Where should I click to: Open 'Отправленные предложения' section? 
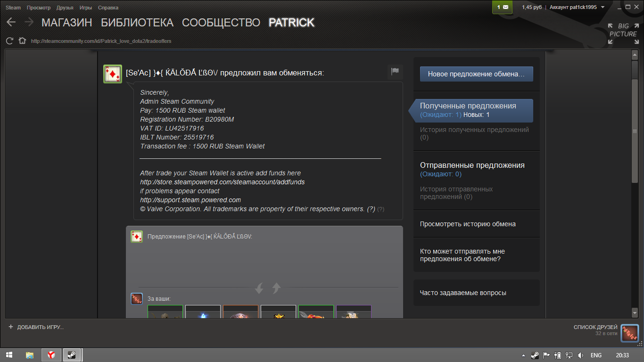click(x=472, y=165)
